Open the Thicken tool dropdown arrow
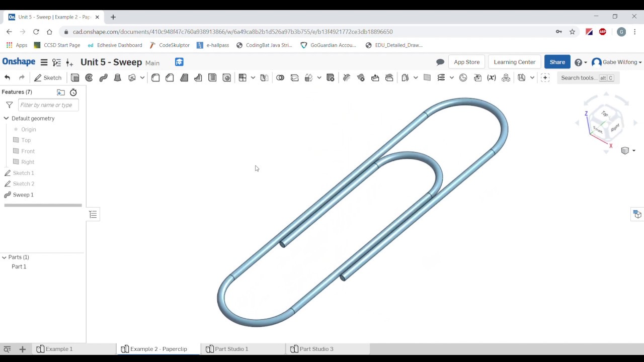The image size is (644, 362). click(142, 77)
